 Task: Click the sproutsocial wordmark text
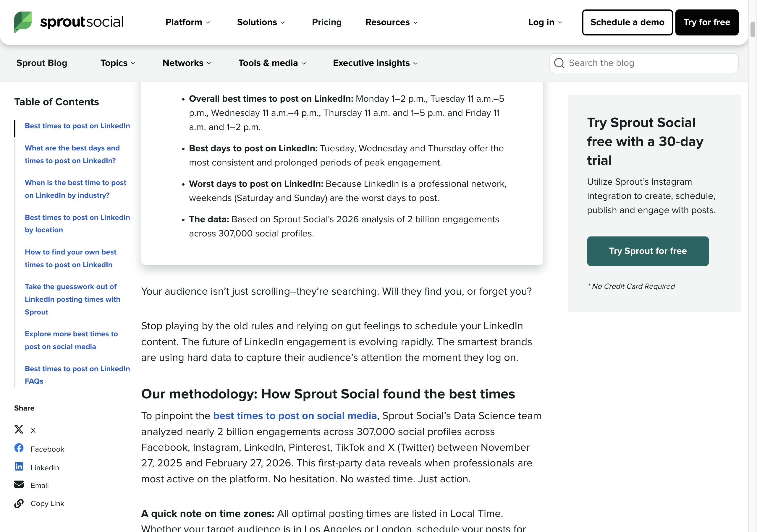pyautogui.click(x=82, y=22)
